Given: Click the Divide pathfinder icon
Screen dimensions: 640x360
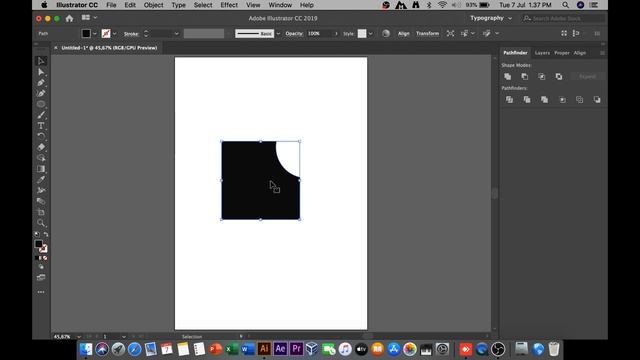Looking at the screenshot, I should [x=509, y=100].
